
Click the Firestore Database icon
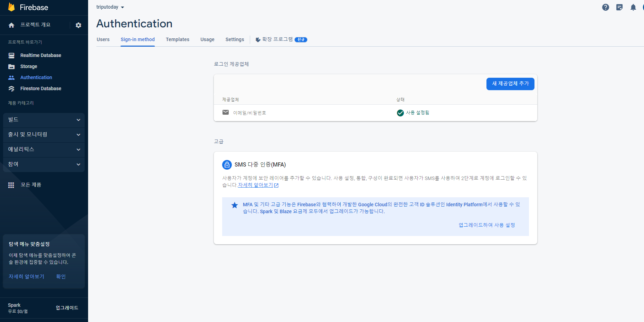point(11,88)
